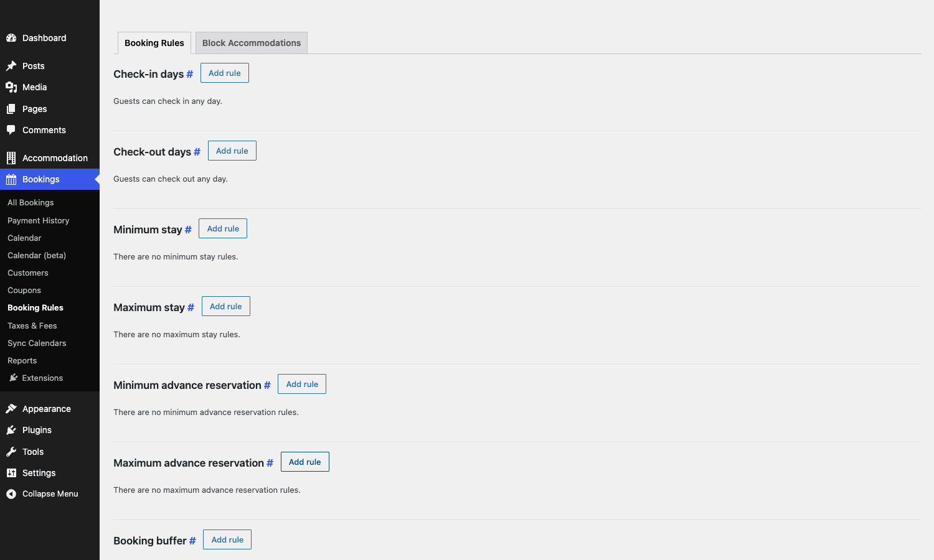This screenshot has height=560, width=934.
Task: Click the Accommodation building icon
Action: (11, 158)
